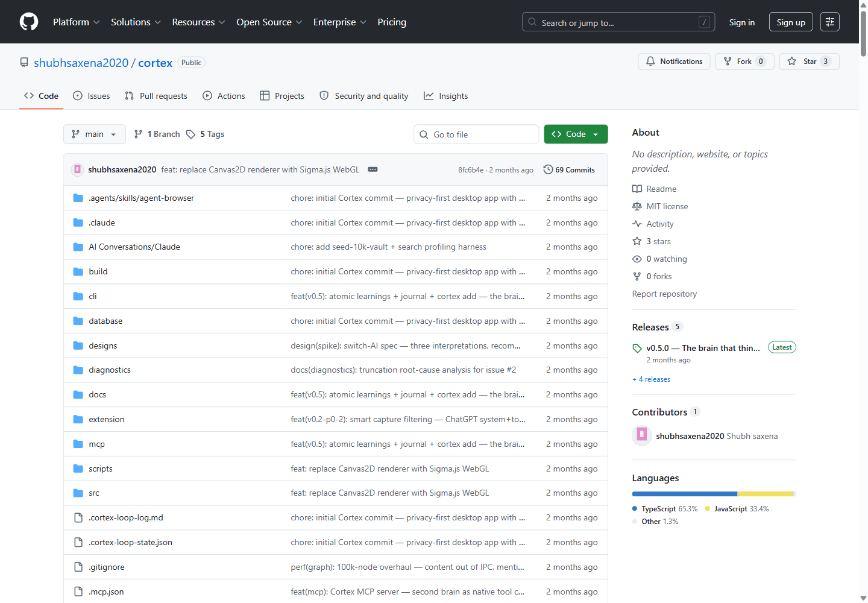Open the Pricing page link
This screenshot has width=868, height=603.
(x=392, y=22)
